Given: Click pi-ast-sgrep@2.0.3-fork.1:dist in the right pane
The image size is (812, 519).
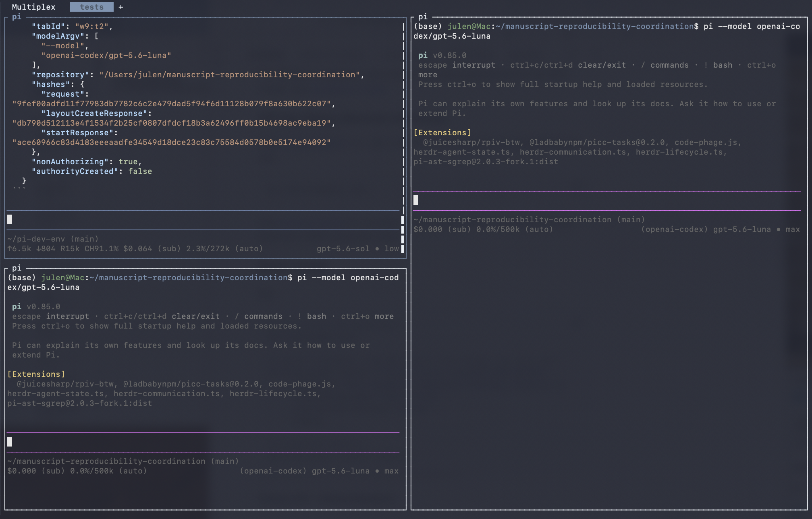Looking at the screenshot, I should 486,161.
